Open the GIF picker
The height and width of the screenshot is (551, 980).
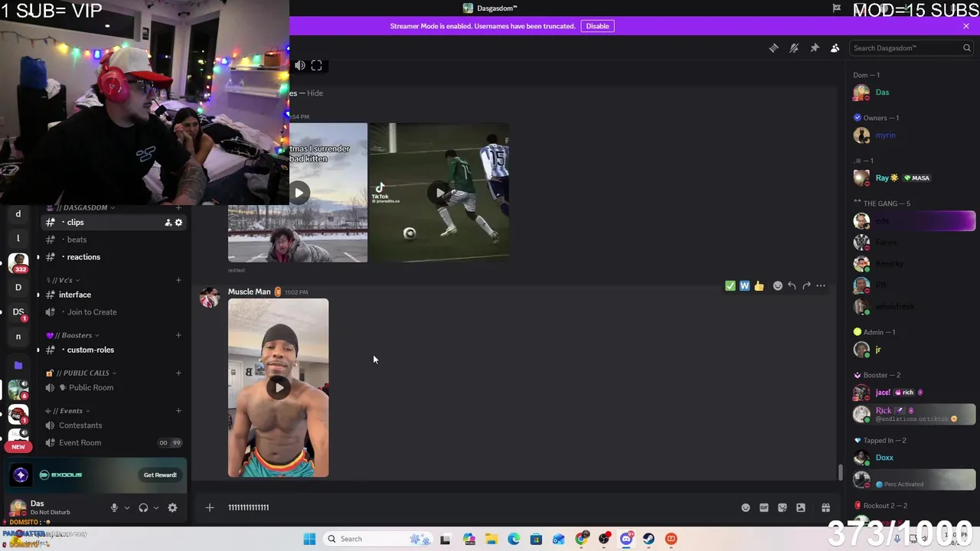click(x=764, y=507)
